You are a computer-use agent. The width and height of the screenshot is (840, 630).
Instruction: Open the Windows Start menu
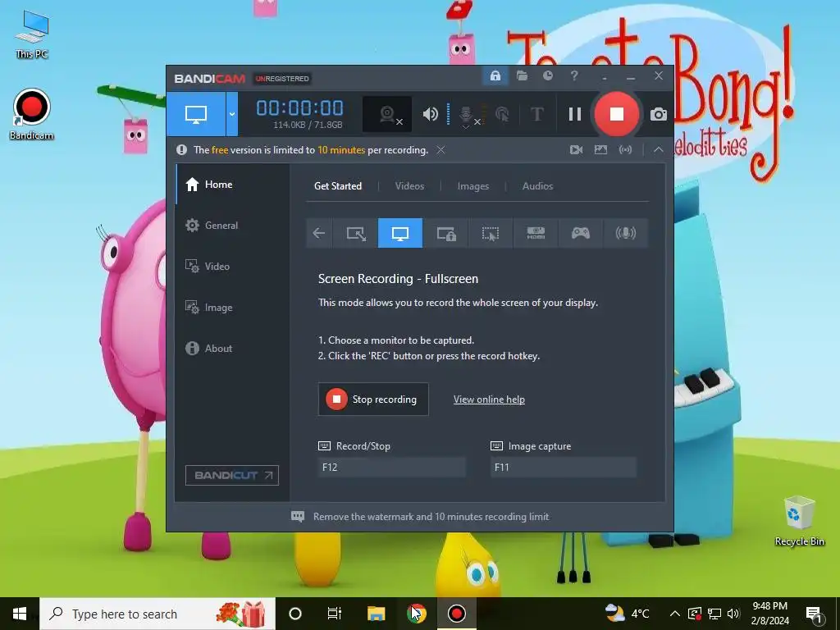[x=20, y=614]
